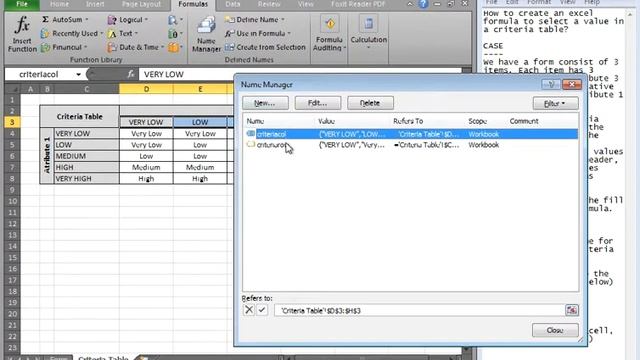Open the Notepad Help menu
Image resolution: width=640 pixels, height=360 pixels.
592,2
